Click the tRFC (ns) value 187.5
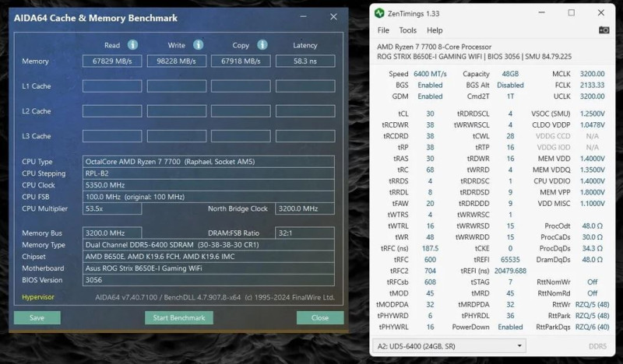623x364 pixels. pos(430,248)
